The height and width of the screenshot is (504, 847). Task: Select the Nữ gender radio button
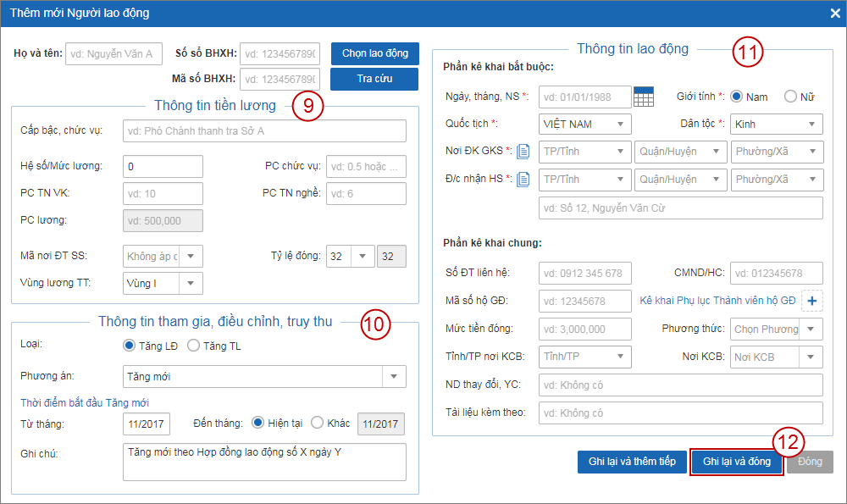coord(790,97)
